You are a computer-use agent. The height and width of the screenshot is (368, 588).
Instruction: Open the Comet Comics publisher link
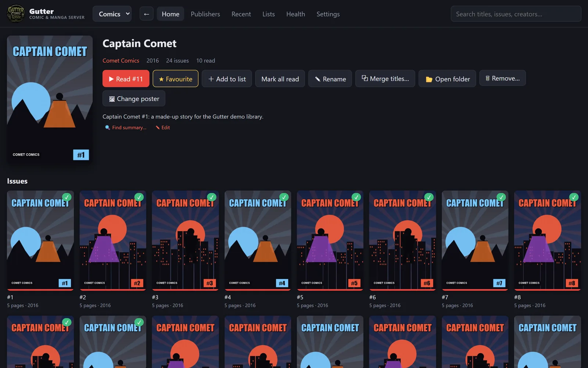[121, 61]
